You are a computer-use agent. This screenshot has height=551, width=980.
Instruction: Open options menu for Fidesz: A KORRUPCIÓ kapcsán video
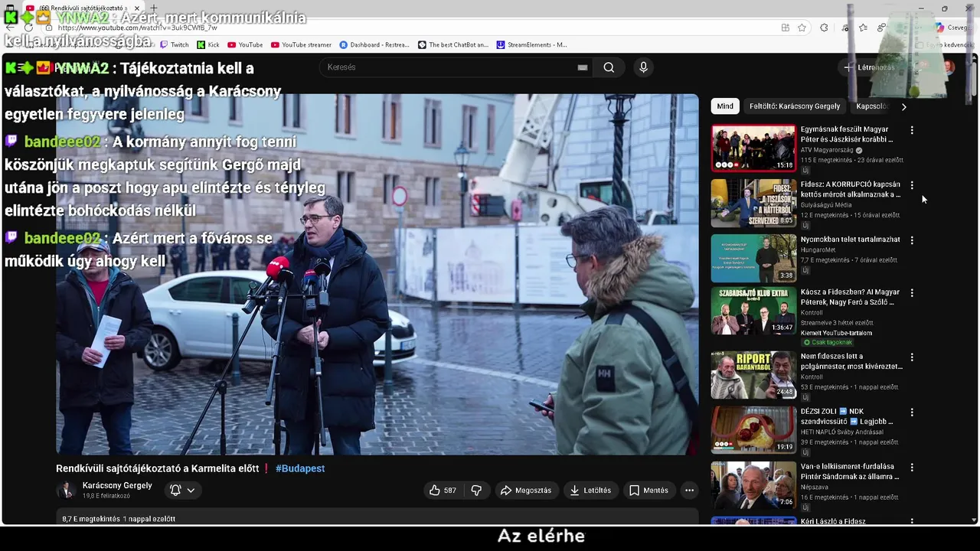[912, 185]
